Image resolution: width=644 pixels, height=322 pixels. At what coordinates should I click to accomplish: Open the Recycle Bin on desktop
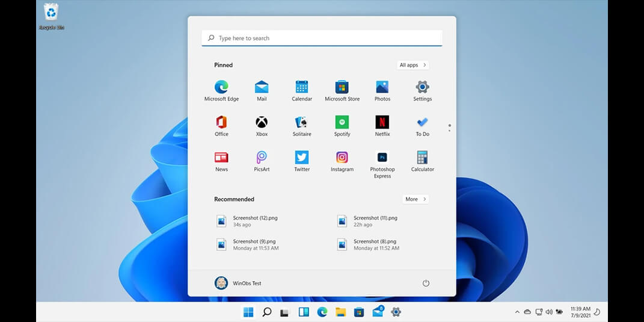coord(51,16)
